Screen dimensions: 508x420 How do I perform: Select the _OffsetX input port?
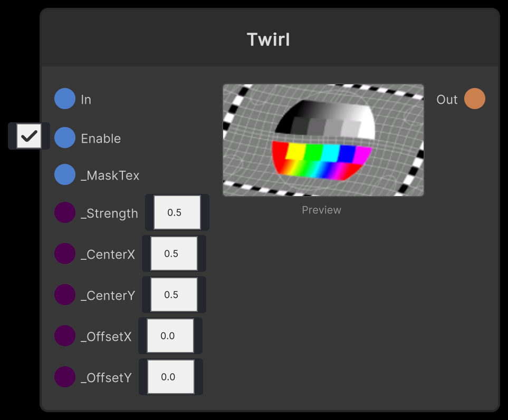[64, 336]
